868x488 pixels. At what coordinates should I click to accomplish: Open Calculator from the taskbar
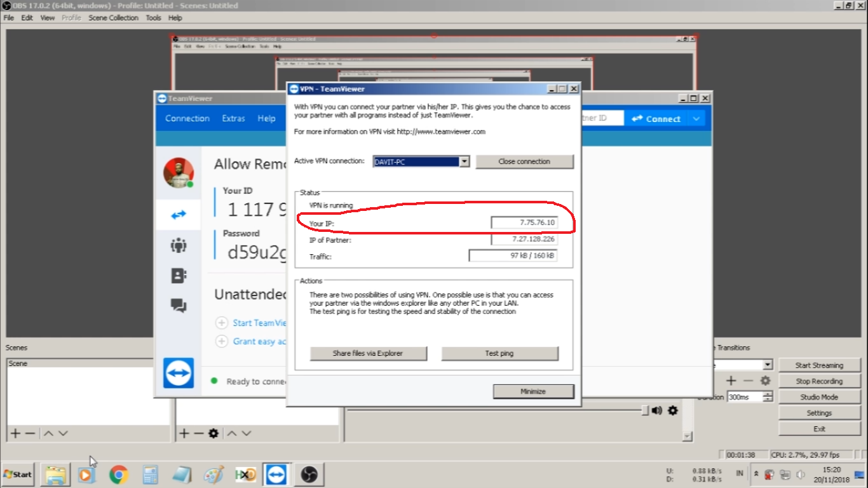pos(150,475)
